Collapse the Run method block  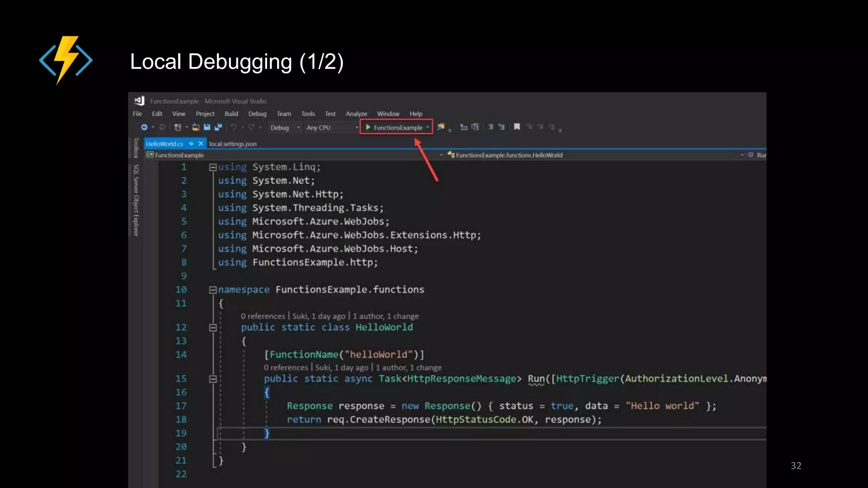pos(213,379)
